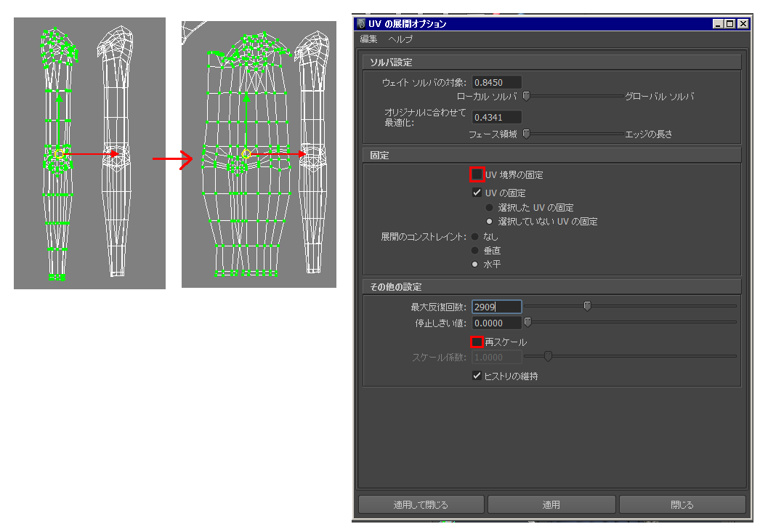The height and width of the screenshot is (532, 760).
Task: Minimize the UV の展開オプション window
Action: click(719, 24)
